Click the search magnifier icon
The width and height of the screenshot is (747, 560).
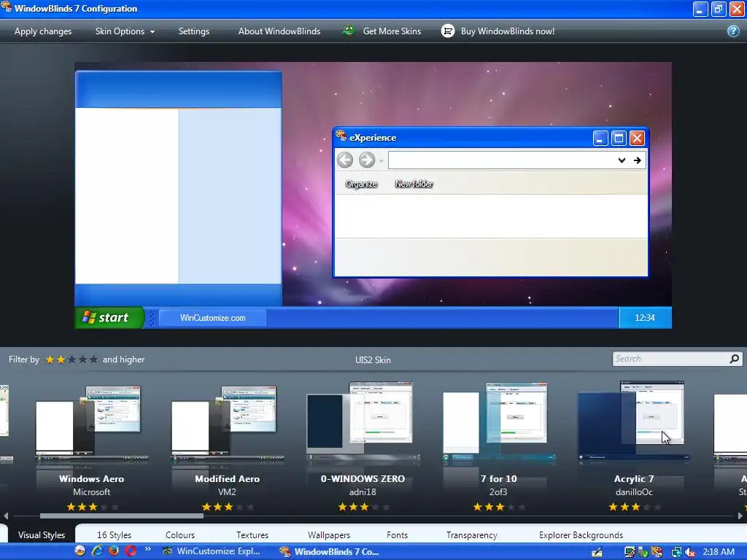(734, 359)
